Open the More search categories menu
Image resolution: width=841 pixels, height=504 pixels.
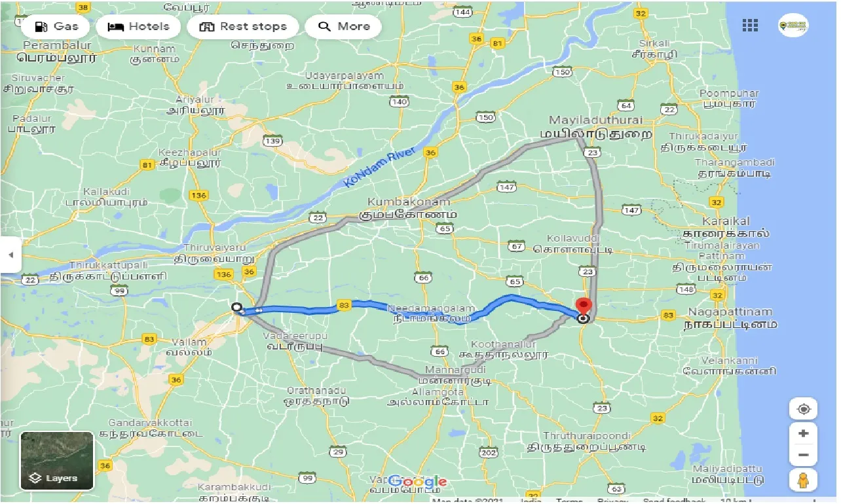point(344,26)
